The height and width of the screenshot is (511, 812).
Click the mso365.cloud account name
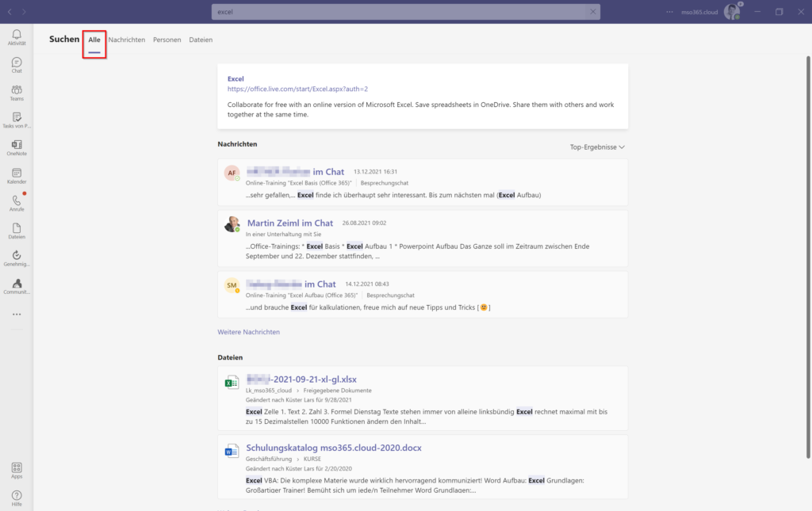point(699,12)
